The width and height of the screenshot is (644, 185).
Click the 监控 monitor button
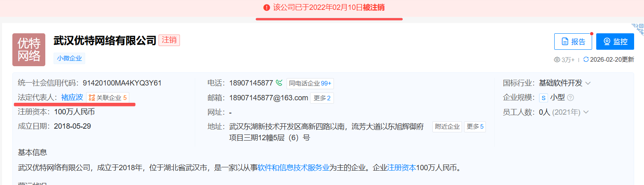tap(615, 42)
